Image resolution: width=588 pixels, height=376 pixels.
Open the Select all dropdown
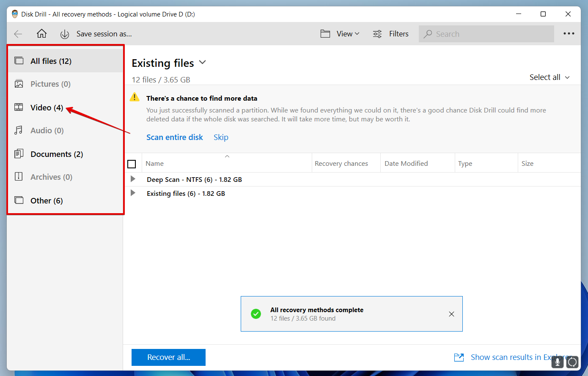point(550,77)
